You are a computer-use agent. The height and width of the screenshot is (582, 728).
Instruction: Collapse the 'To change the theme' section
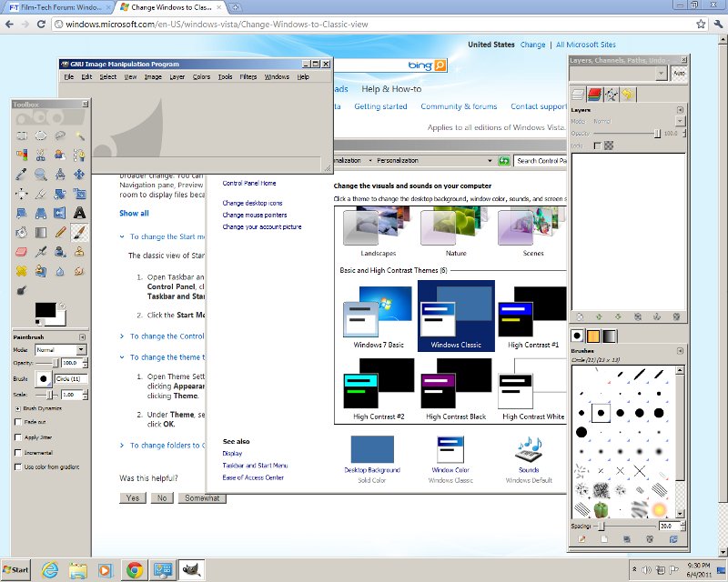pyautogui.click(x=122, y=357)
